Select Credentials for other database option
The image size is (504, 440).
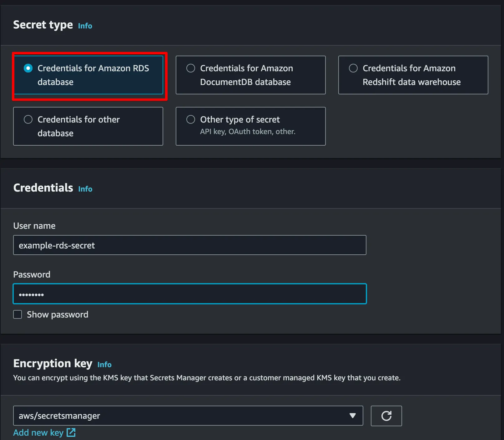[28, 119]
